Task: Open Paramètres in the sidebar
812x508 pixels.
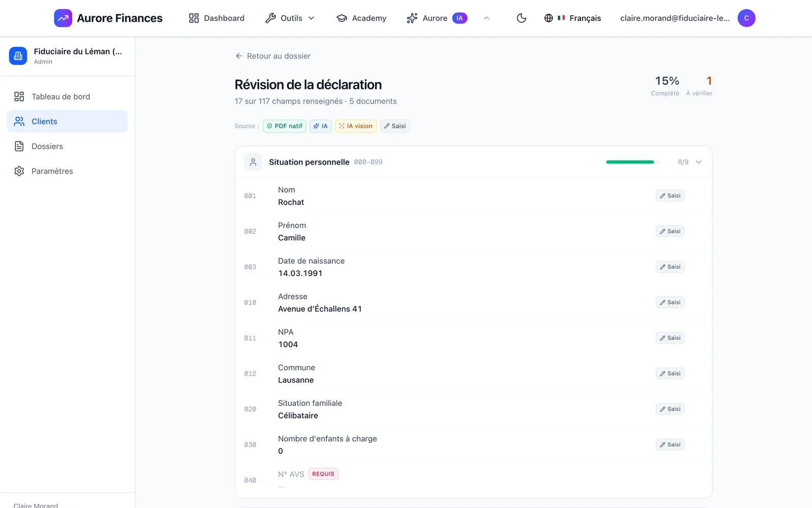Action: [x=67, y=171]
